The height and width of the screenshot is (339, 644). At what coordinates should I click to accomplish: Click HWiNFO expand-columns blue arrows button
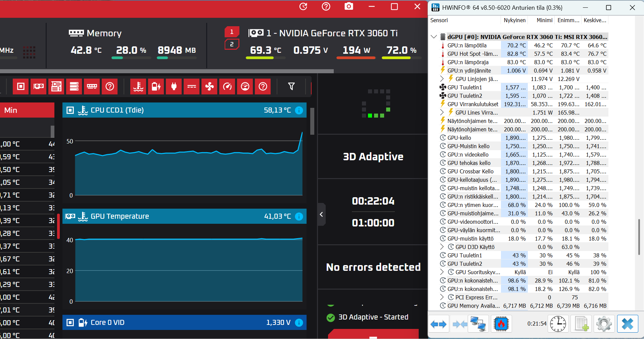click(439, 324)
